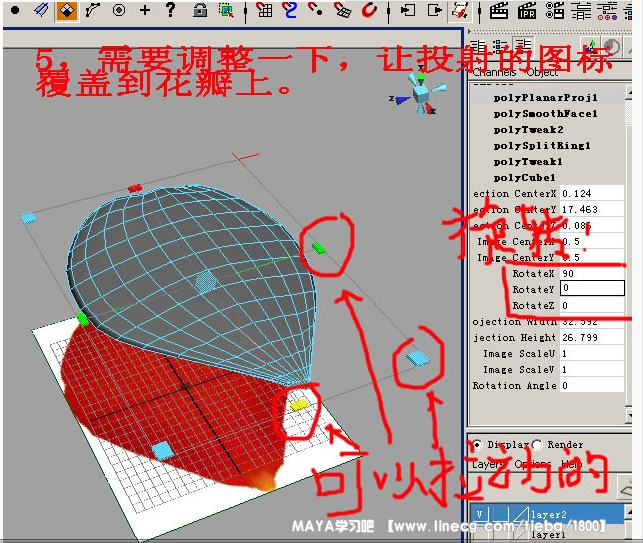Viewport: 643px width, 543px height.
Task: Select the plus-shaped handles mask icon
Action: [145, 10]
